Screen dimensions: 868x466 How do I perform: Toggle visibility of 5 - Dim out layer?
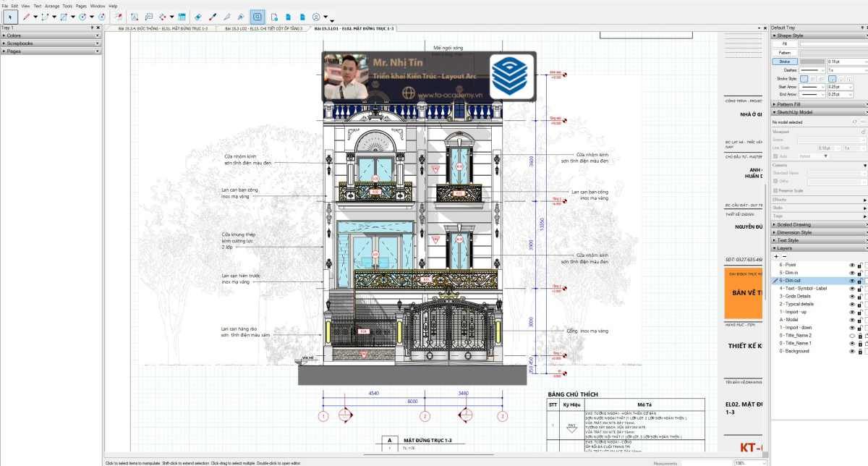(x=852, y=280)
